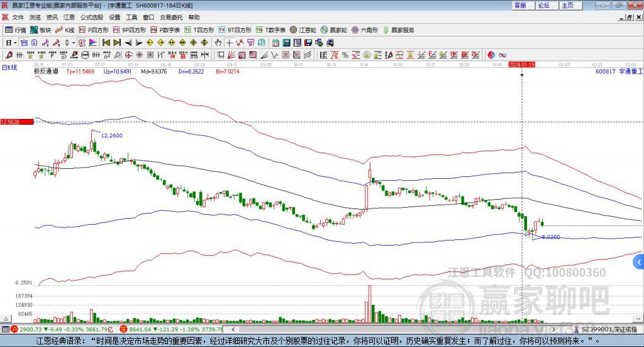The height and width of the screenshot is (347, 644).
Task: Click the volume pane up triangle button
Action: [6, 319]
